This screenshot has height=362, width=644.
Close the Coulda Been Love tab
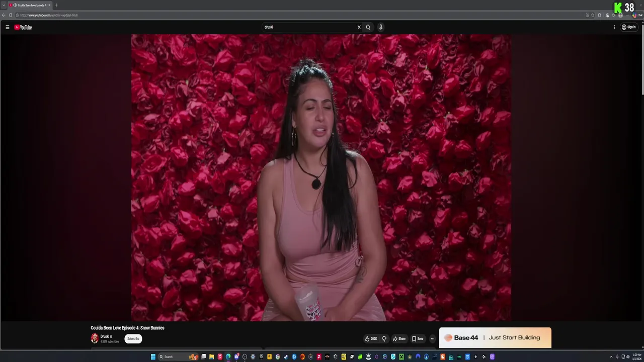tap(49, 5)
